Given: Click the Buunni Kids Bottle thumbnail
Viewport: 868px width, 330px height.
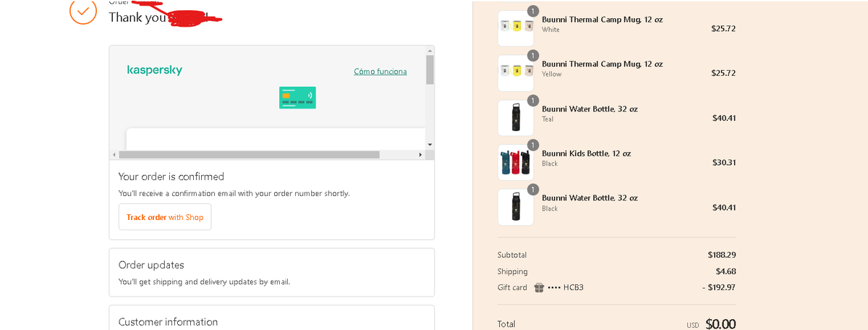Looking at the screenshot, I should (516, 163).
